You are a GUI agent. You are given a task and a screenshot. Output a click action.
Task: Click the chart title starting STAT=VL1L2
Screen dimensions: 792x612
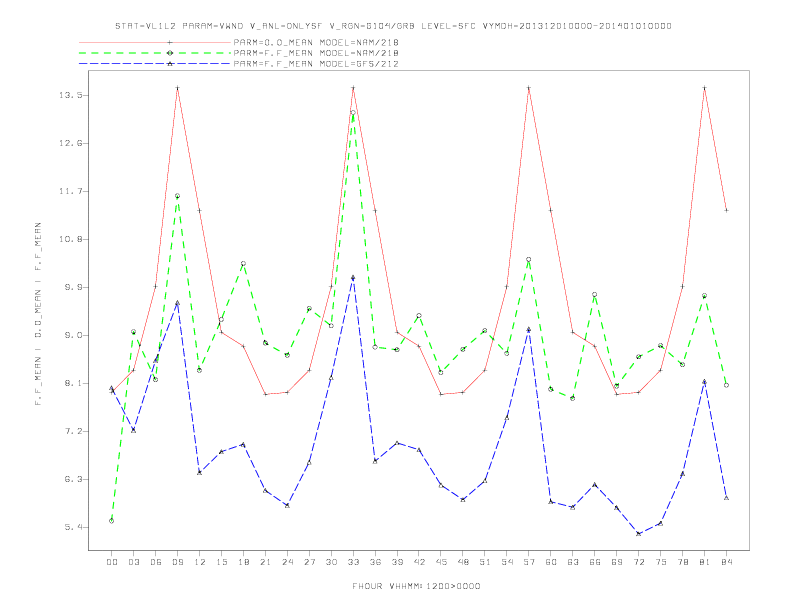(x=393, y=26)
